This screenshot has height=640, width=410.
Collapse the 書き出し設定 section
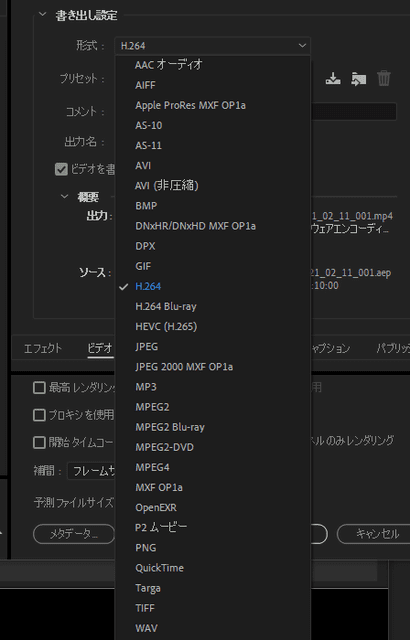tap(42, 14)
